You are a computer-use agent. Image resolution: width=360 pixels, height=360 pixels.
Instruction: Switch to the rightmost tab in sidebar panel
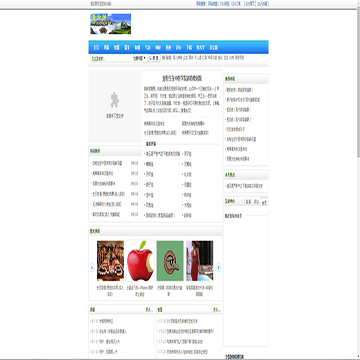pyautogui.click(x=264, y=202)
